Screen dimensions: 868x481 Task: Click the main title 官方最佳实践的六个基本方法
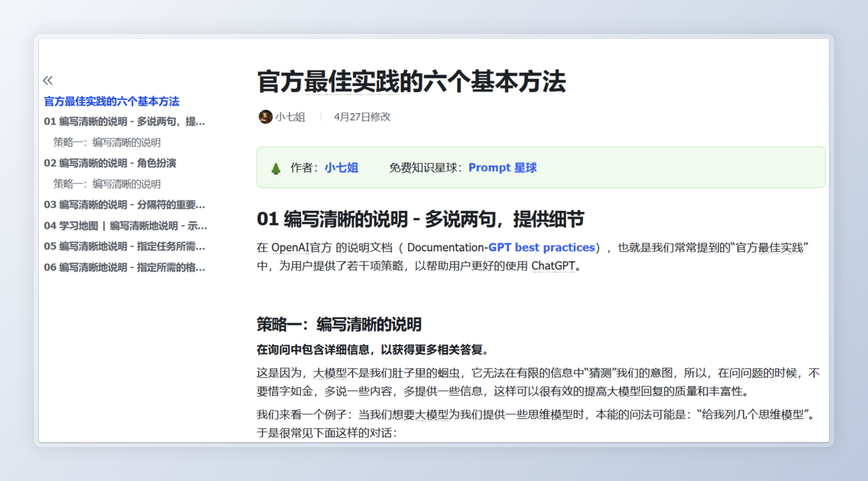point(412,81)
